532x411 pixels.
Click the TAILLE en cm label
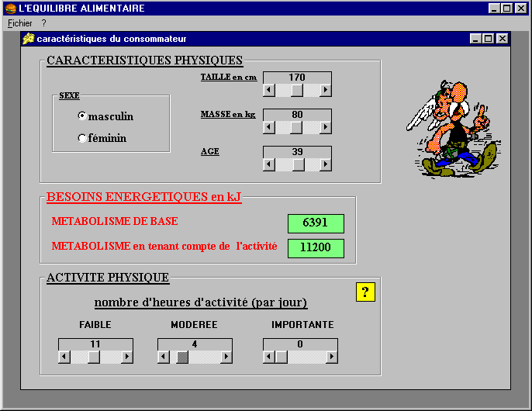229,78
